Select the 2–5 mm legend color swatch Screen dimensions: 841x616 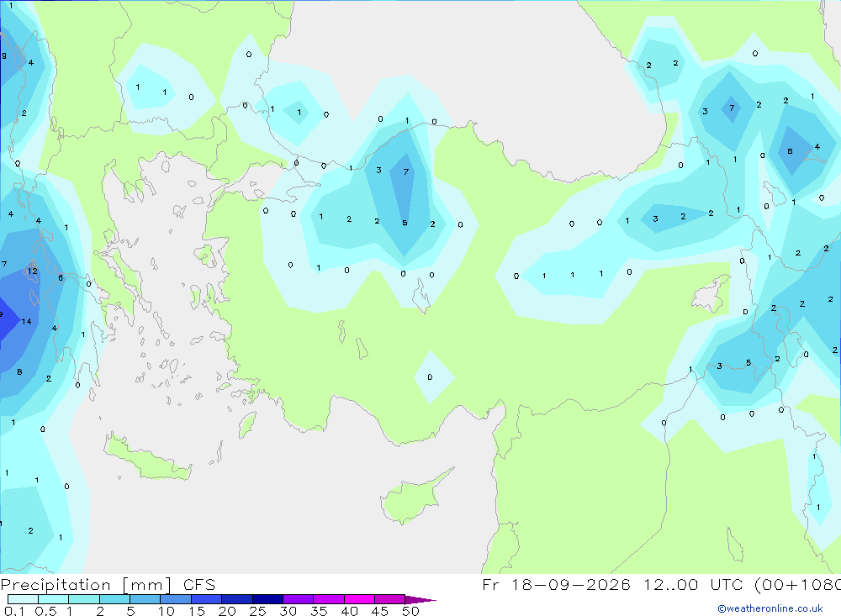[114, 599]
